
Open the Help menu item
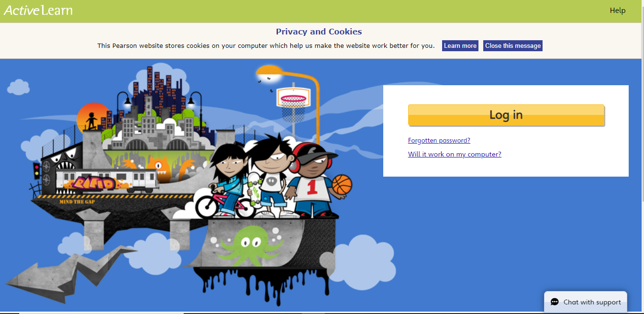pos(617,11)
